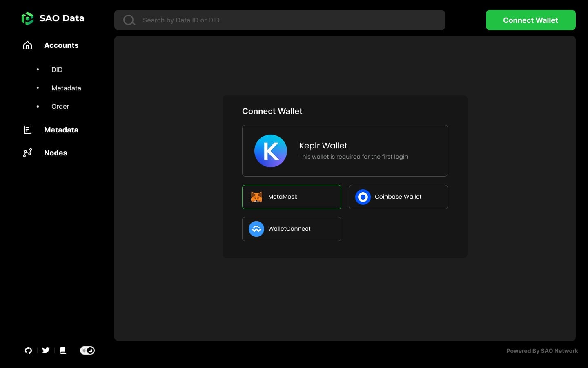
Task: Click the SAO Data logo icon
Action: point(27,18)
